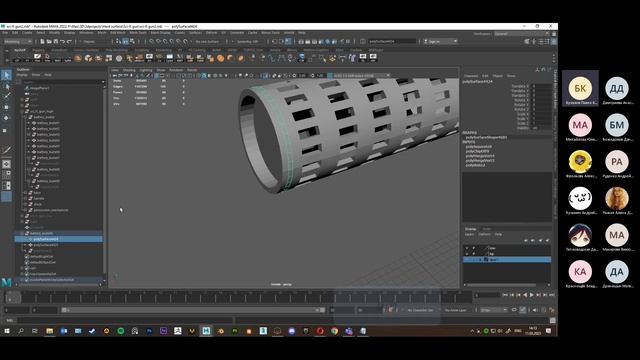Viewport: 640px width, 360px height.
Task: Toggle visibility V of second display layer
Action: [x=467, y=253]
